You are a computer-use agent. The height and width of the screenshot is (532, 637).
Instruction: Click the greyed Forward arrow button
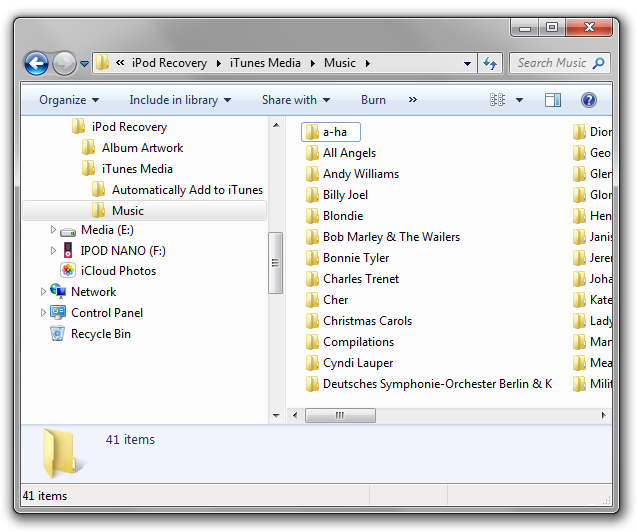coord(64,63)
